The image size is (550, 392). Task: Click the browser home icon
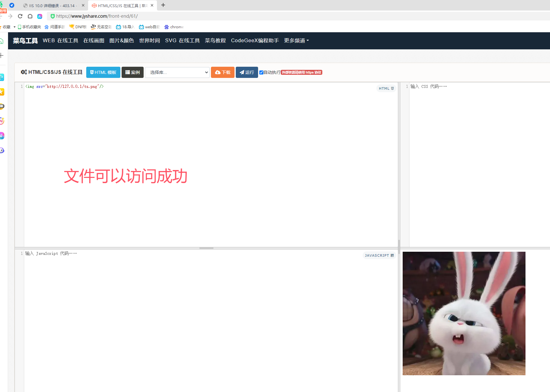click(x=30, y=16)
